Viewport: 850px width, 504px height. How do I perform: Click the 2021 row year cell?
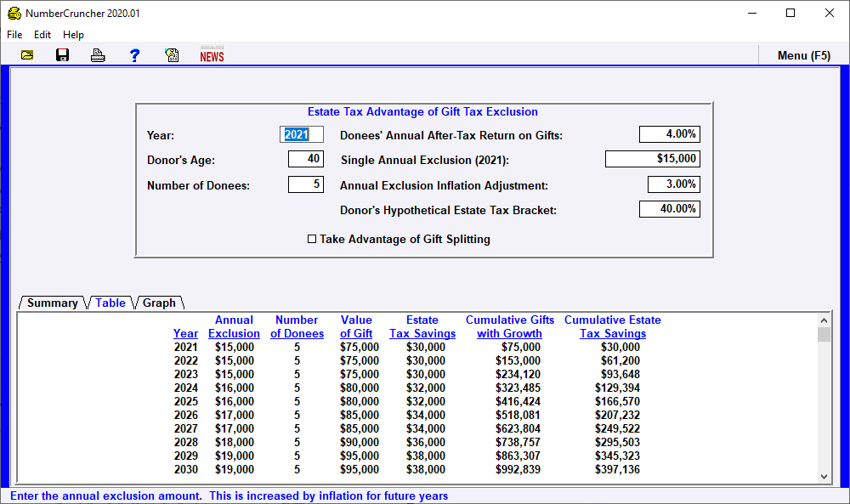point(186,348)
